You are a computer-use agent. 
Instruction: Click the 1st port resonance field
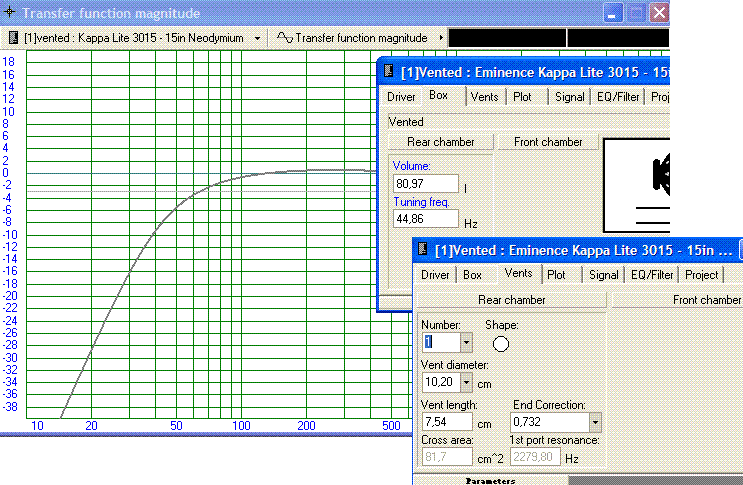pos(535,457)
